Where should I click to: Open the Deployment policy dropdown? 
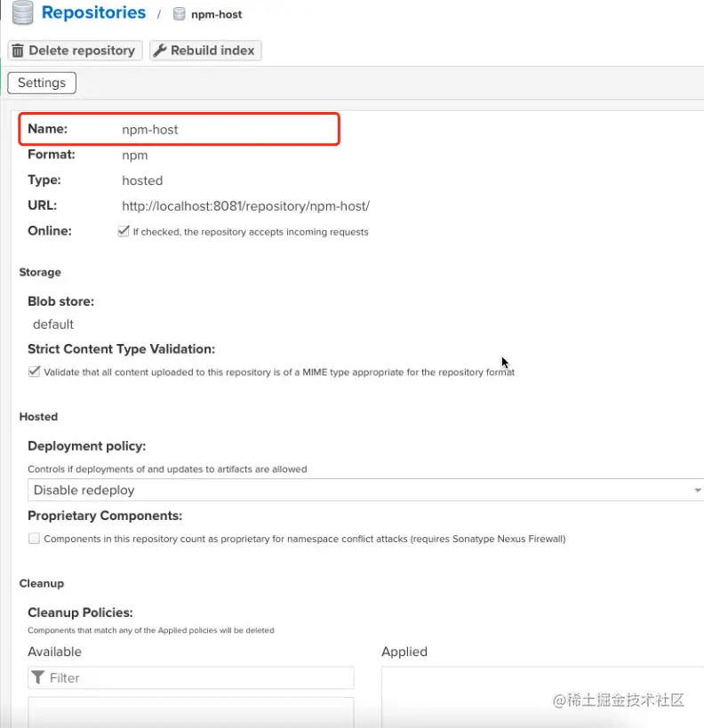(364, 490)
